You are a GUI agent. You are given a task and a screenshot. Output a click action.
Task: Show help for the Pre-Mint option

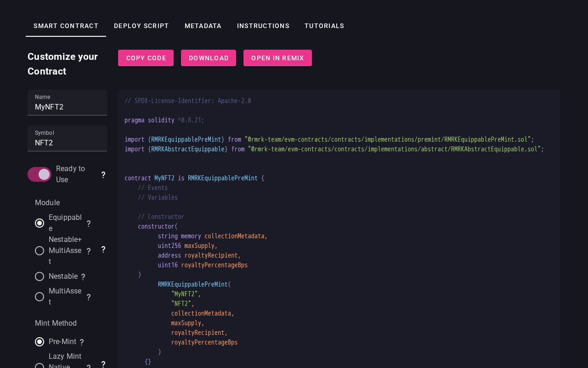click(82, 342)
